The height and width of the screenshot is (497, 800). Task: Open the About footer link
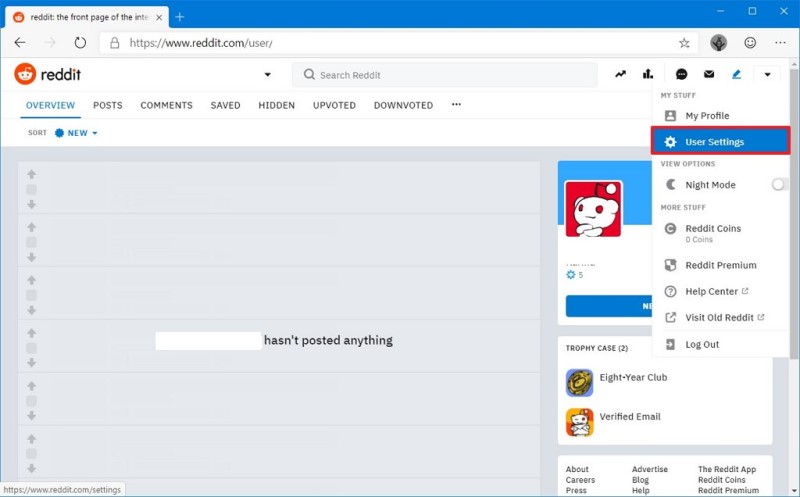click(577, 469)
